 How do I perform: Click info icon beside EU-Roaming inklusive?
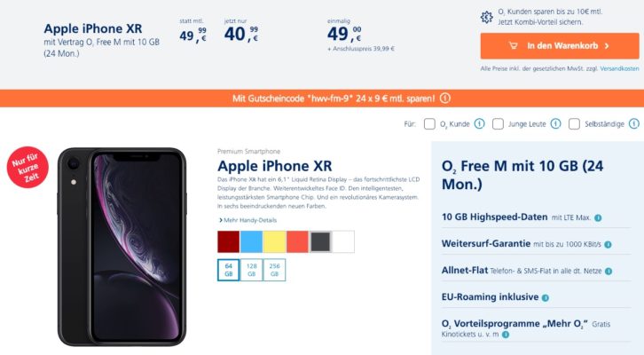click(x=546, y=298)
